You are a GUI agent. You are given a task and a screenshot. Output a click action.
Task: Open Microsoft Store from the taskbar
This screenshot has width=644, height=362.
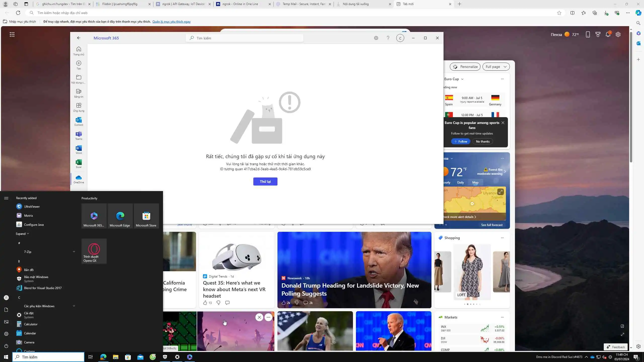(128, 357)
